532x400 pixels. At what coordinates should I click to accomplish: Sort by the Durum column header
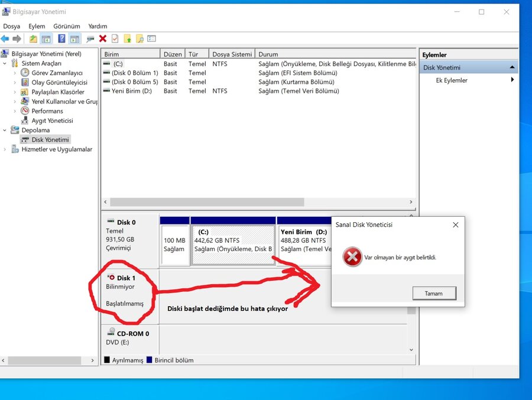pos(335,54)
